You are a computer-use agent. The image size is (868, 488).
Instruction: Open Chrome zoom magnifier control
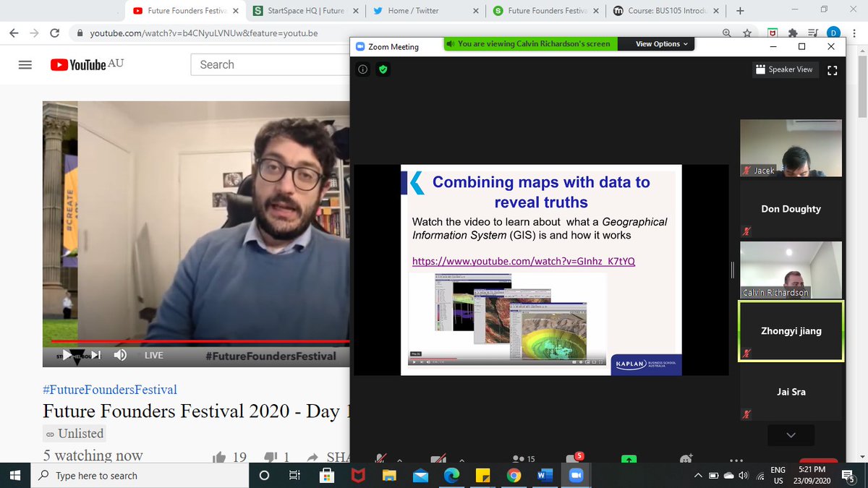click(727, 33)
